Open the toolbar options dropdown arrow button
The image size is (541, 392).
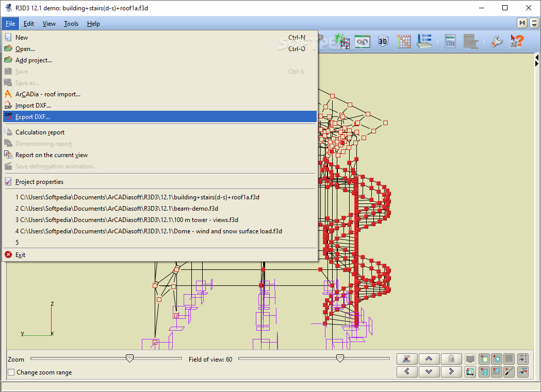534,23
